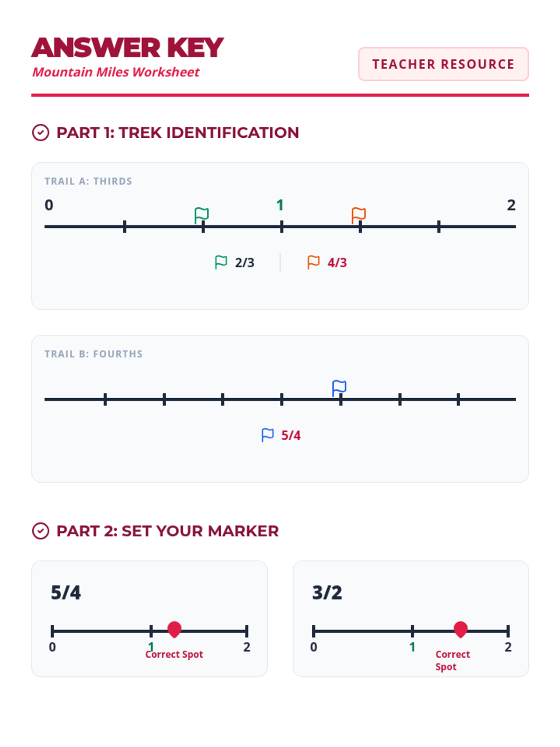Click the orange flag on Trail A line
Image resolution: width=560 pixels, height=747 pixels.
coord(358,215)
